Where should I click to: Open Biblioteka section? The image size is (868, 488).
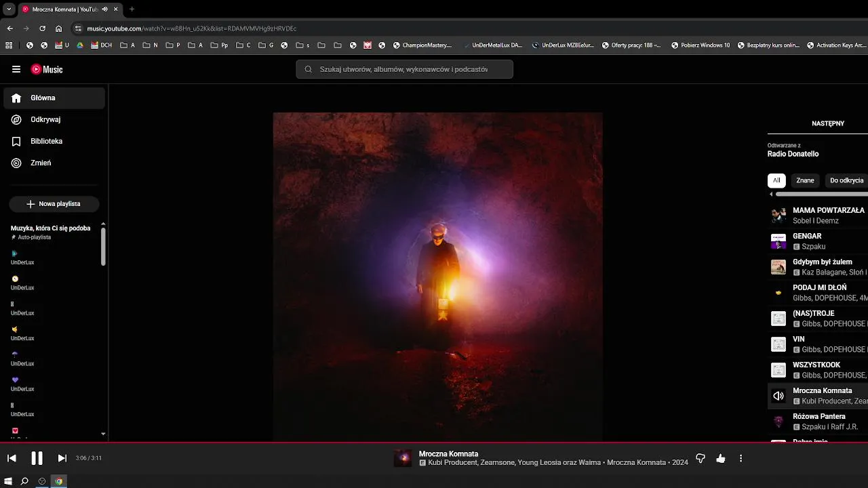(x=54, y=141)
